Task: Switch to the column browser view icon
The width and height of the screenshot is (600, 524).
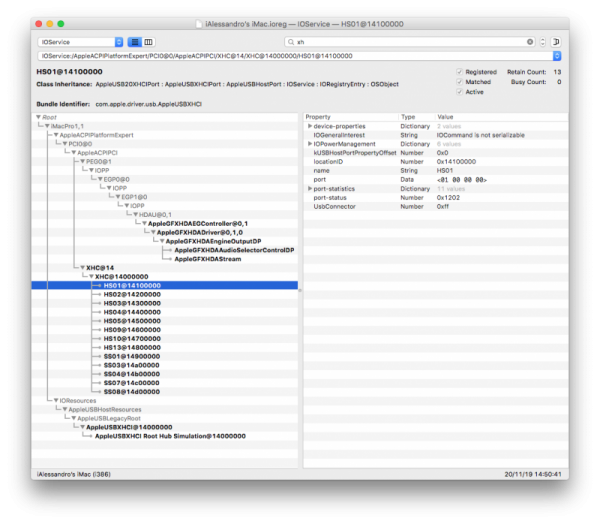Action: (x=149, y=42)
